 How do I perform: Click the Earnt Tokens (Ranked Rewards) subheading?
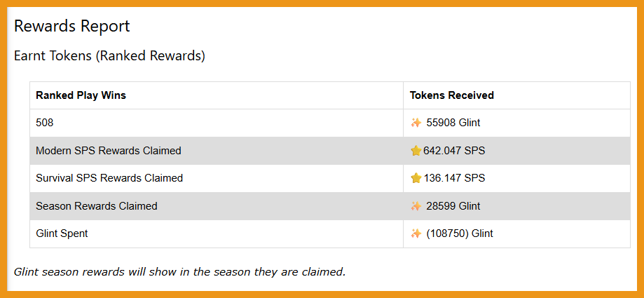pos(109,56)
